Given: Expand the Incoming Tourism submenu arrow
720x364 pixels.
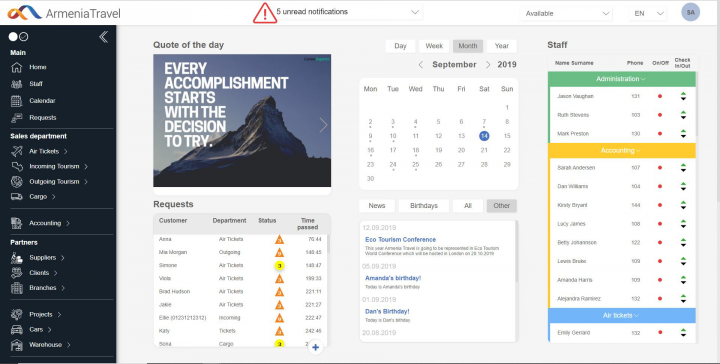Looking at the screenshot, I should [86, 166].
